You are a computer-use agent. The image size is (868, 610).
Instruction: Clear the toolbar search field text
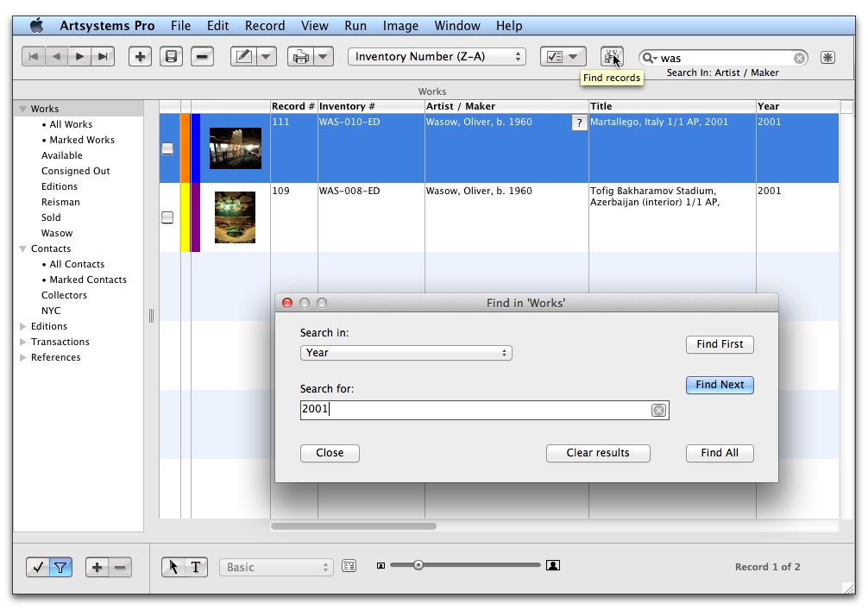click(799, 58)
